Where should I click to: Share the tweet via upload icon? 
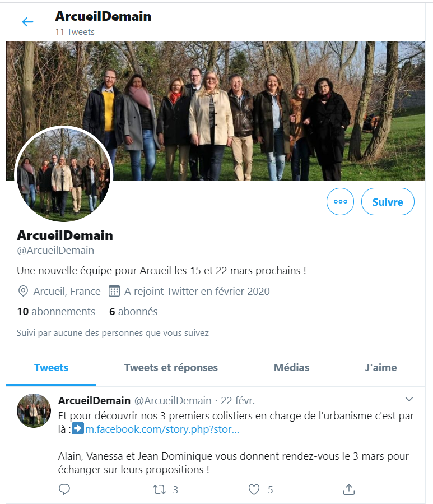point(349,489)
